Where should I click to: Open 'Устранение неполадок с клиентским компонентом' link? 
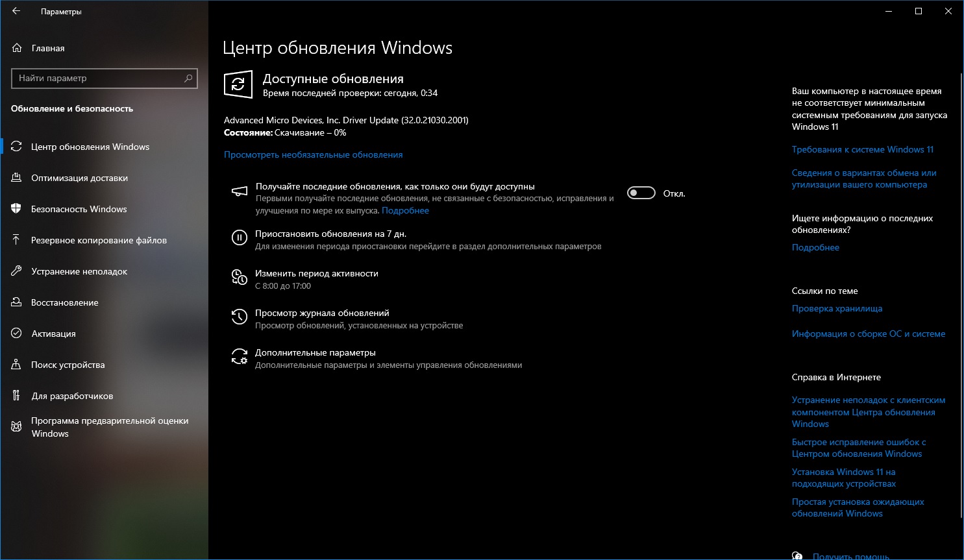pyautogui.click(x=869, y=412)
